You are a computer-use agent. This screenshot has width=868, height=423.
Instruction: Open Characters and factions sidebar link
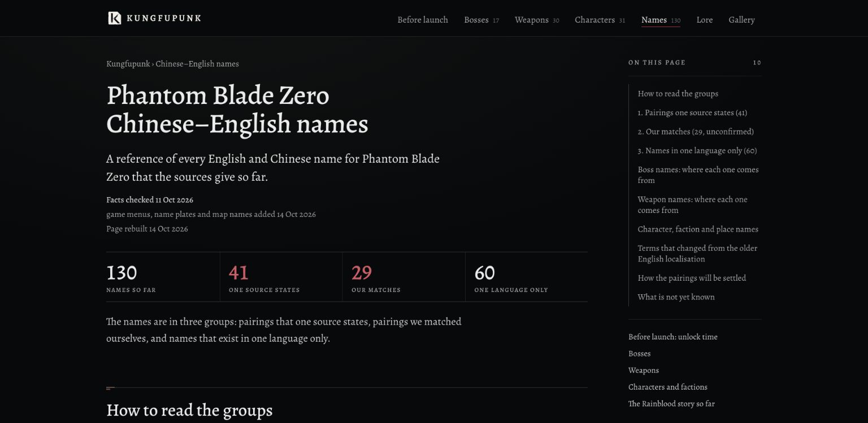pos(668,387)
